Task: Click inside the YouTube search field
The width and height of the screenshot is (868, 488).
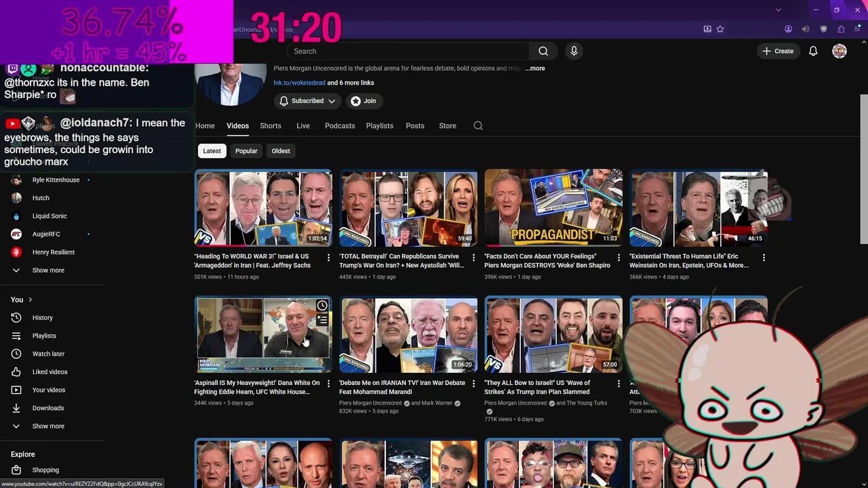Action: 408,51
